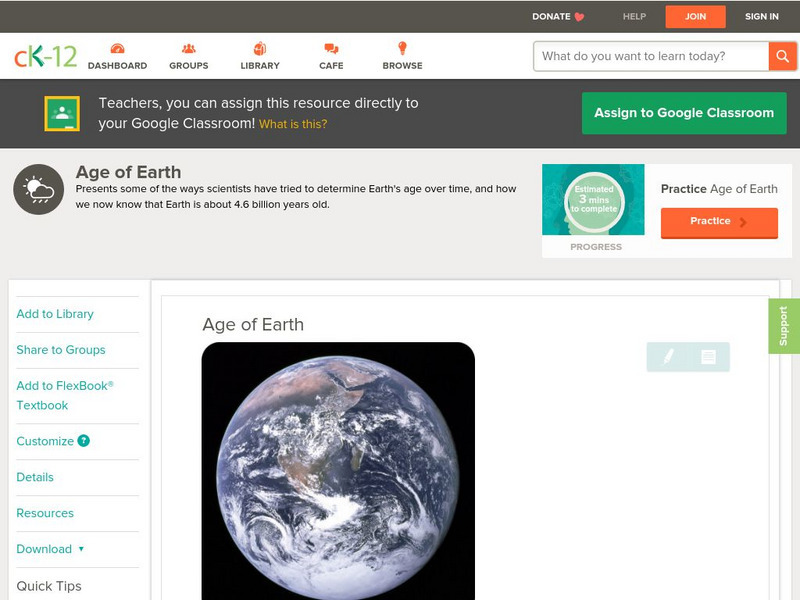This screenshot has width=800, height=600.
Task: Click the orange search magnifier button
Action: (x=782, y=56)
